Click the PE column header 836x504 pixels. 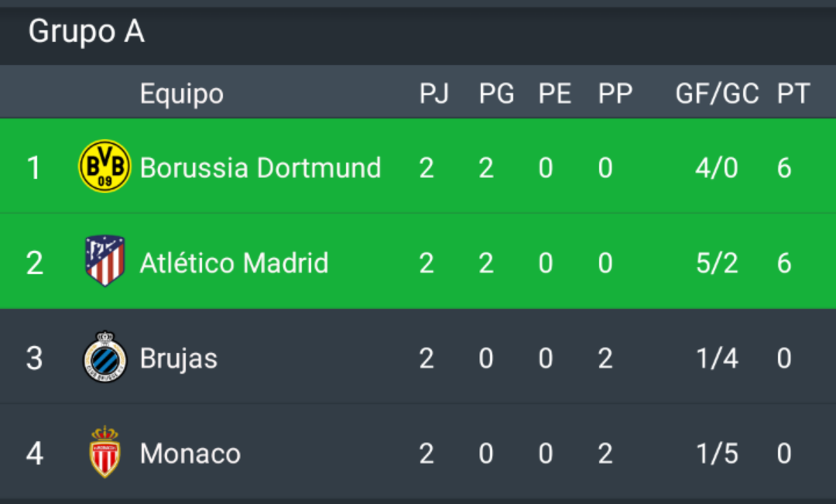554,94
